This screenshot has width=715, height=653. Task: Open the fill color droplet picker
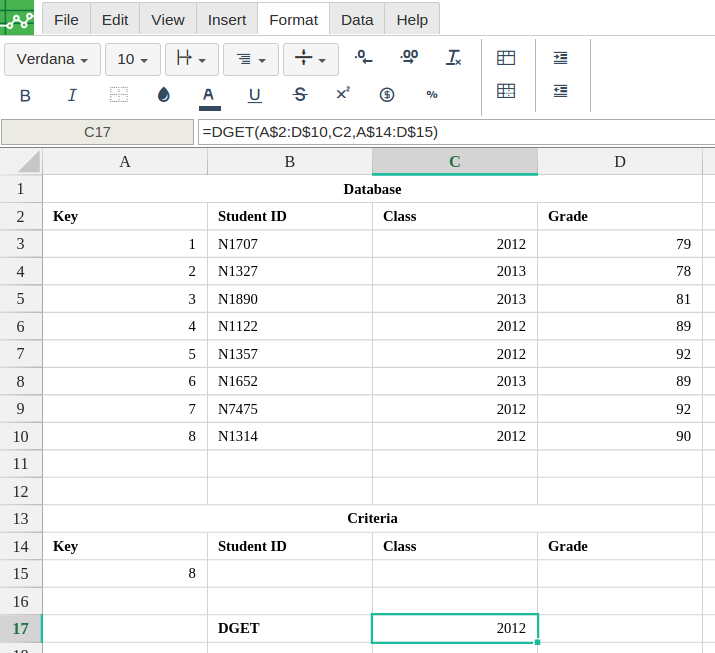pos(164,95)
